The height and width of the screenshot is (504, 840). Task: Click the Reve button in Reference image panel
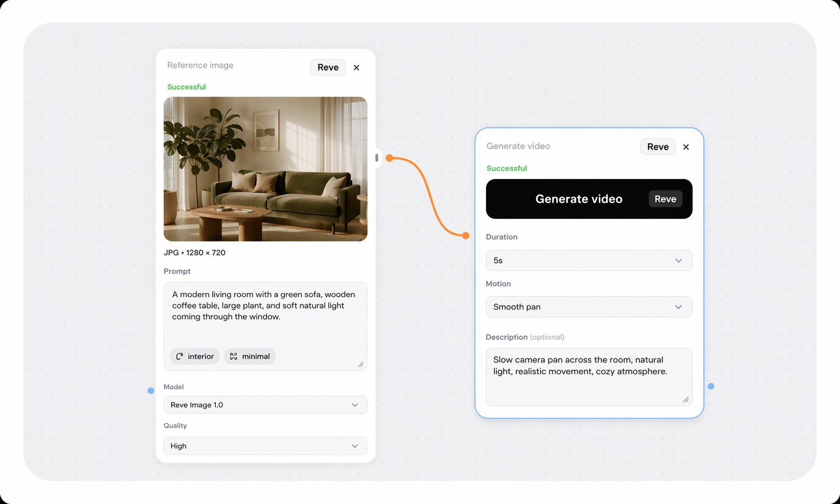coord(328,67)
